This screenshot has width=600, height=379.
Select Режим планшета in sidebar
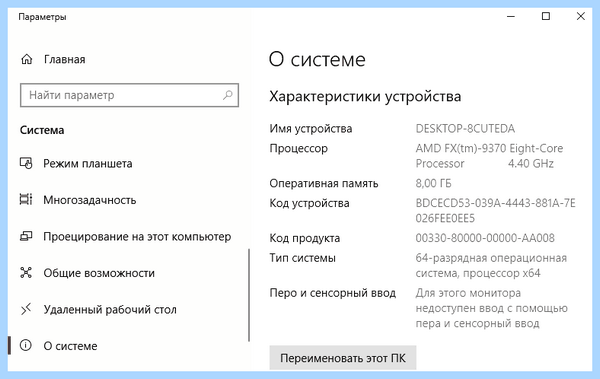click(x=88, y=163)
